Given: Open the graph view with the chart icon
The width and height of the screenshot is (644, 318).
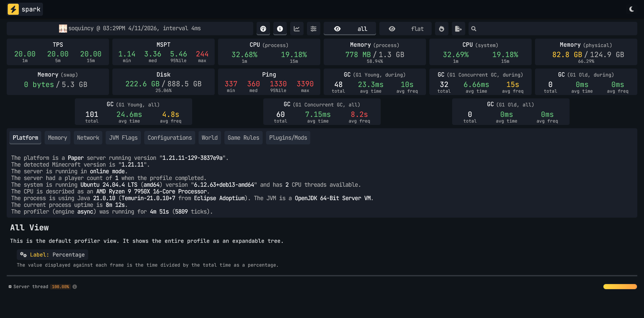Looking at the screenshot, I should click(x=297, y=29).
